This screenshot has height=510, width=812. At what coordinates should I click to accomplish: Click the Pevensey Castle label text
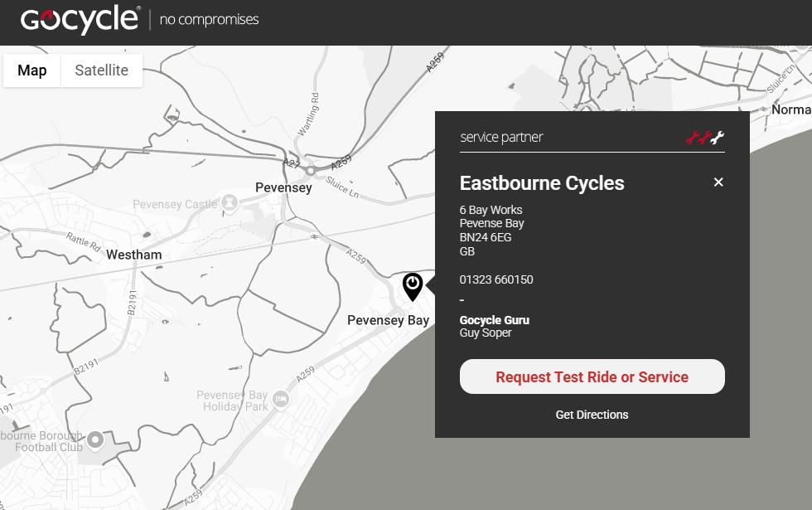tap(175, 204)
